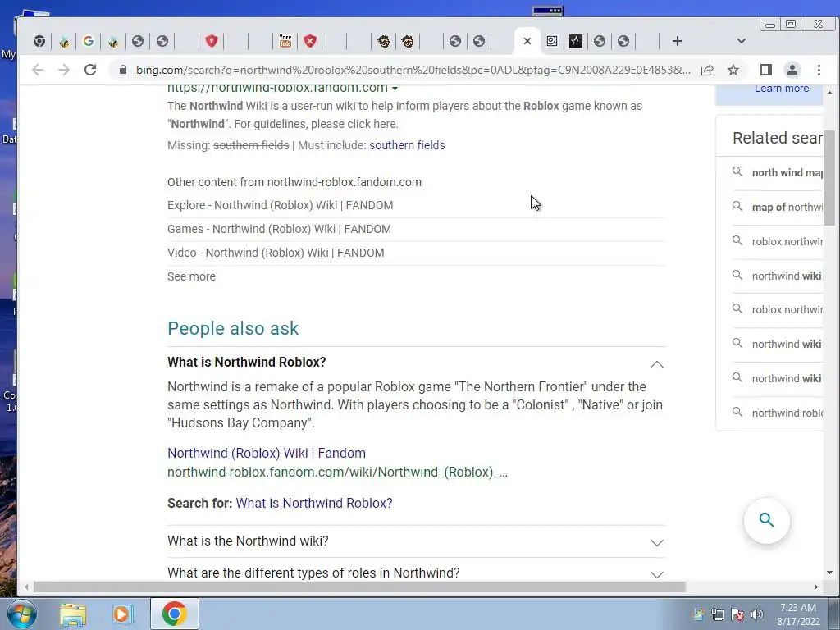Switch to the tab with red X shield icon
Viewport: 840px width, 630px height.
310,41
